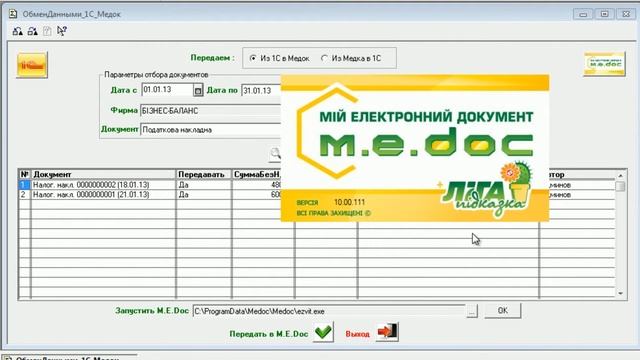Click the M.E.Doc splash screen
This screenshot has width=640, height=360.
[x=415, y=148]
